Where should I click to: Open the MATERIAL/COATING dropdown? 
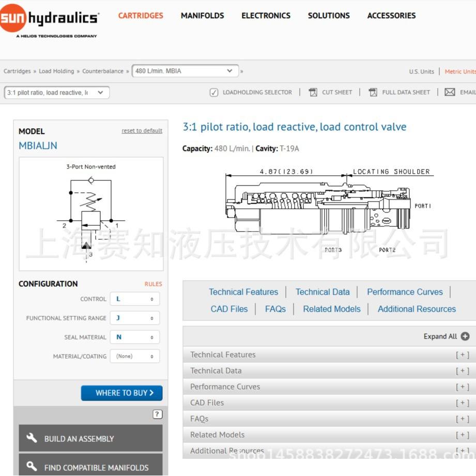[x=135, y=357]
